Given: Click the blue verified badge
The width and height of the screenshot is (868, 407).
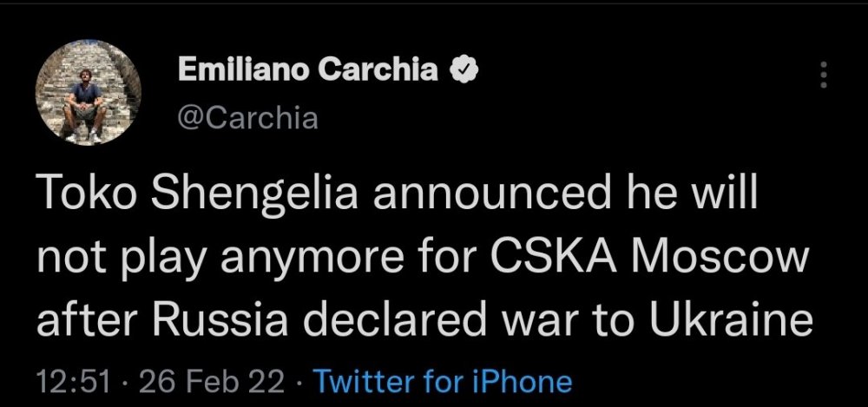Looking at the screenshot, I should (x=464, y=70).
